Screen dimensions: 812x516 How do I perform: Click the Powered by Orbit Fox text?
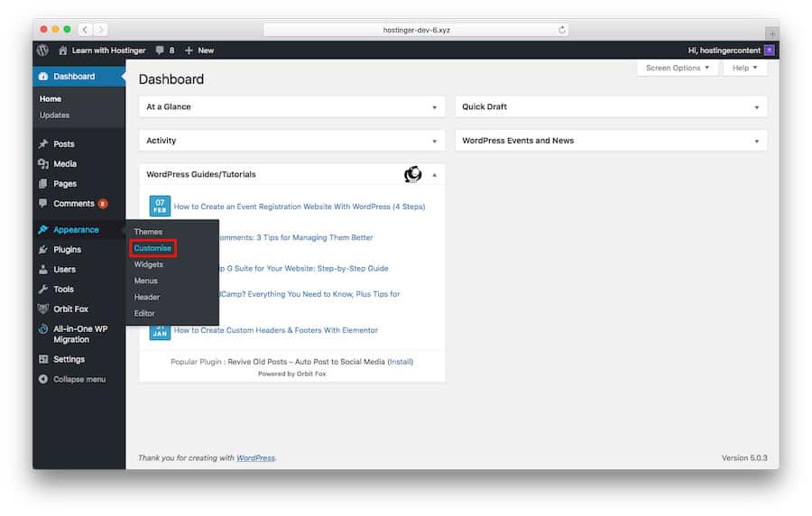292,373
